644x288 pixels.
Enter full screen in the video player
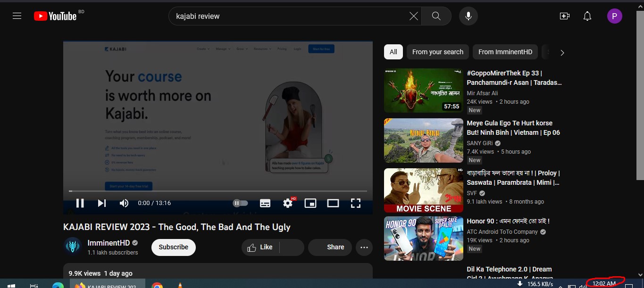pyautogui.click(x=356, y=203)
